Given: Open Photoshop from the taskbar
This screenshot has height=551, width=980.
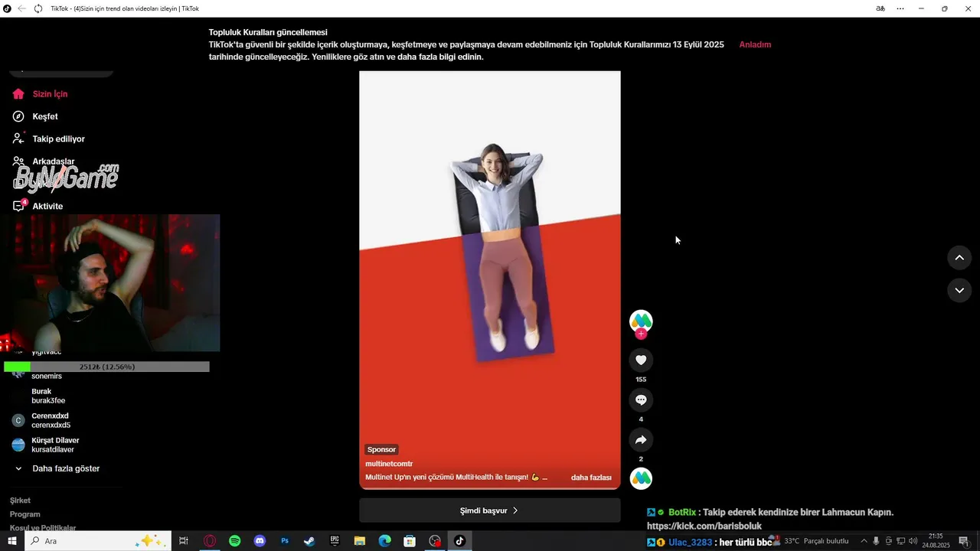Looking at the screenshot, I should pyautogui.click(x=285, y=541).
